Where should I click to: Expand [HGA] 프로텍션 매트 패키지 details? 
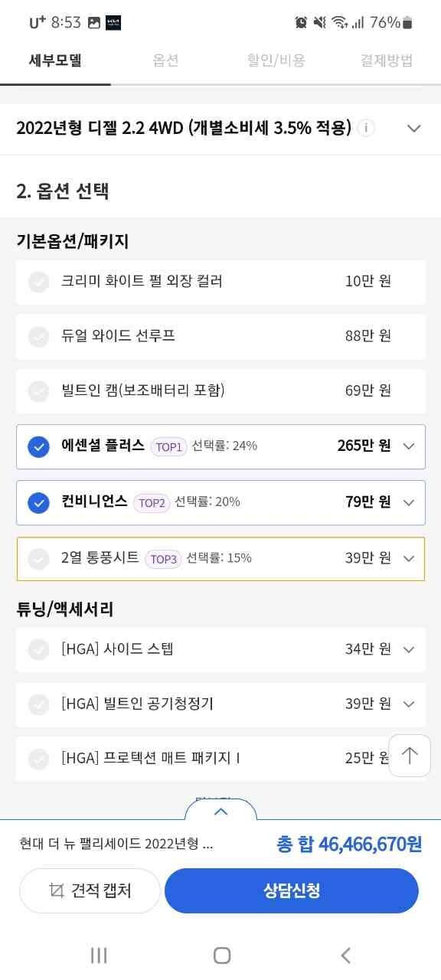tap(408, 758)
